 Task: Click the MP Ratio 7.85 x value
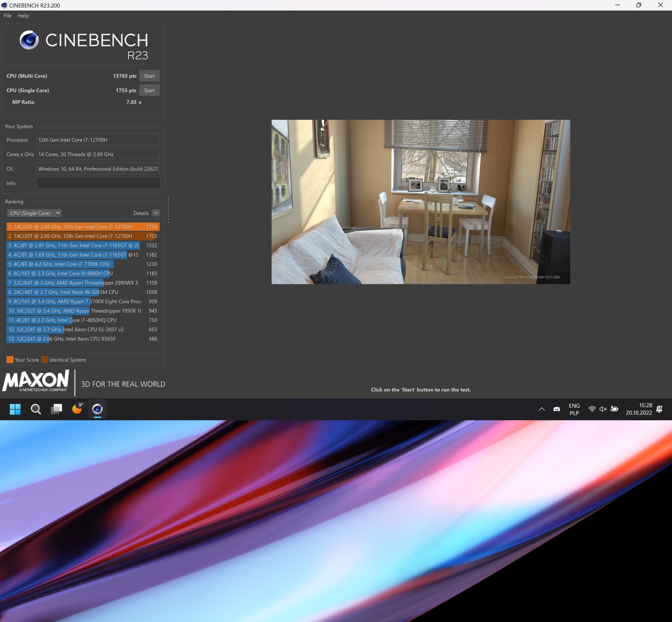tap(134, 102)
